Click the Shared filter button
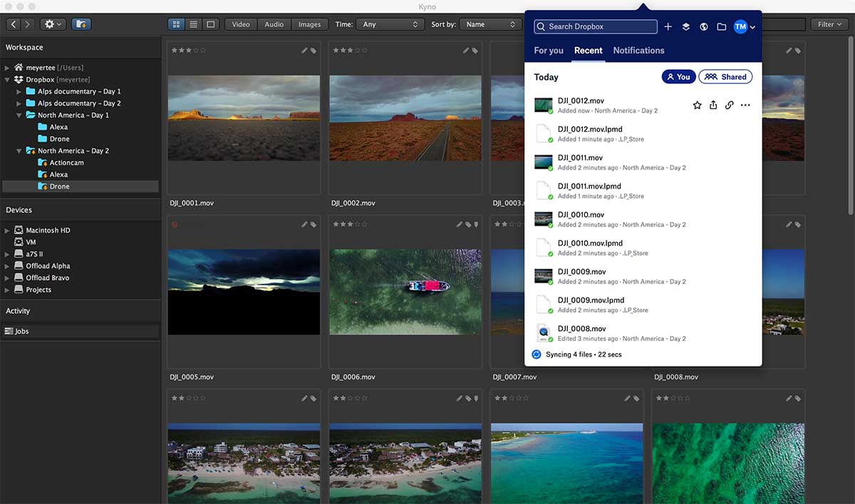 click(725, 77)
